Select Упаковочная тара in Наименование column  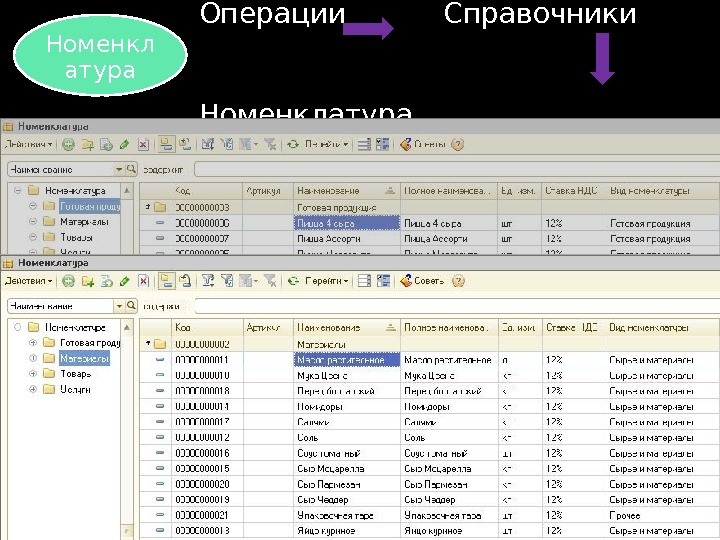point(335,515)
